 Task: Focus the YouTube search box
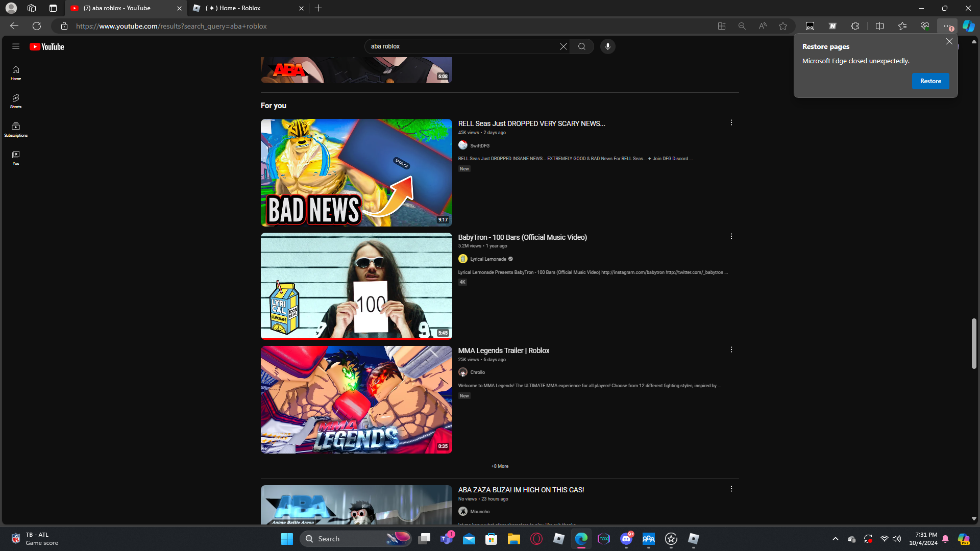(x=463, y=46)
